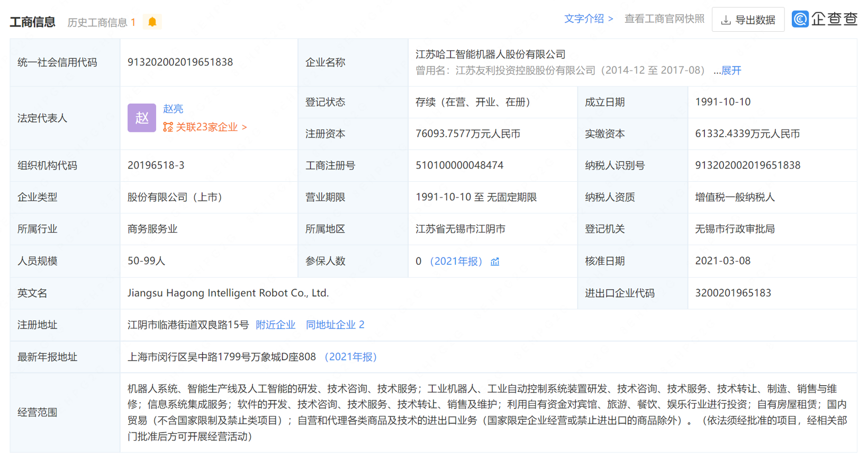
Task: Click taxpayer ID value in 纳税人识别号 row
Action: click(748, 165)
